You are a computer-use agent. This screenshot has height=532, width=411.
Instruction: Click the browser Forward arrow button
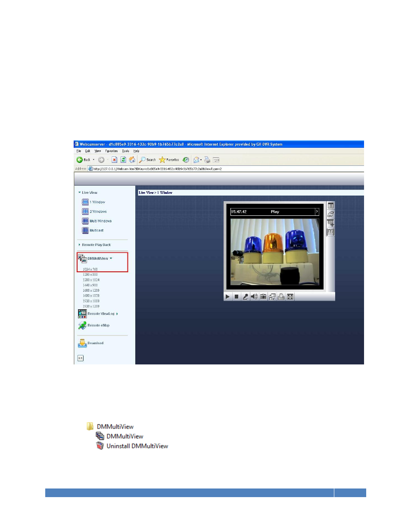click(x=101, y=160)
